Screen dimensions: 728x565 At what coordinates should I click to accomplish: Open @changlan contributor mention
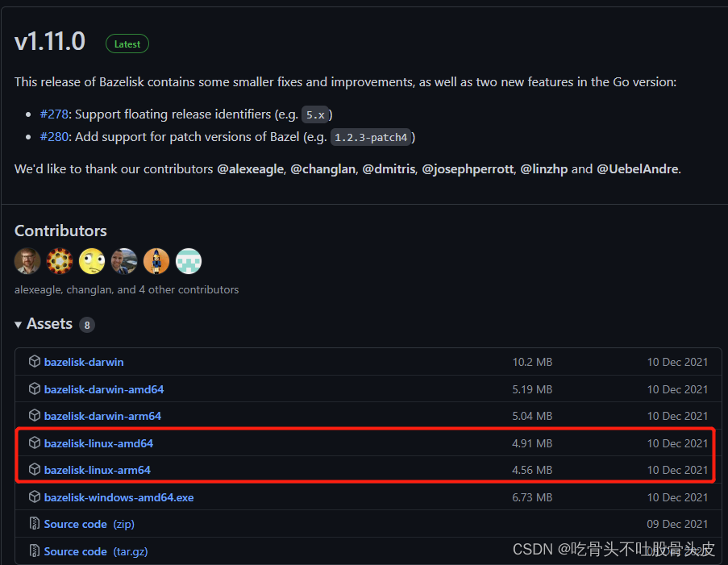coord(323,169)
